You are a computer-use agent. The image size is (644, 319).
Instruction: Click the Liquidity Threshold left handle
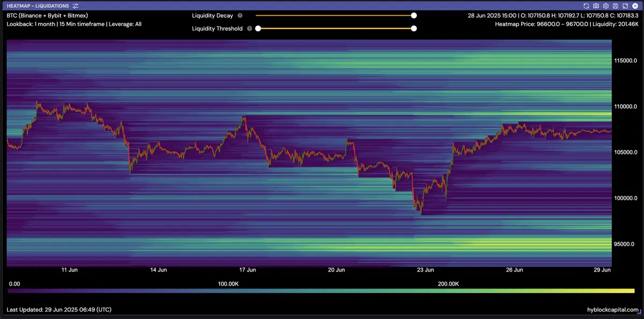click(258, 29)
